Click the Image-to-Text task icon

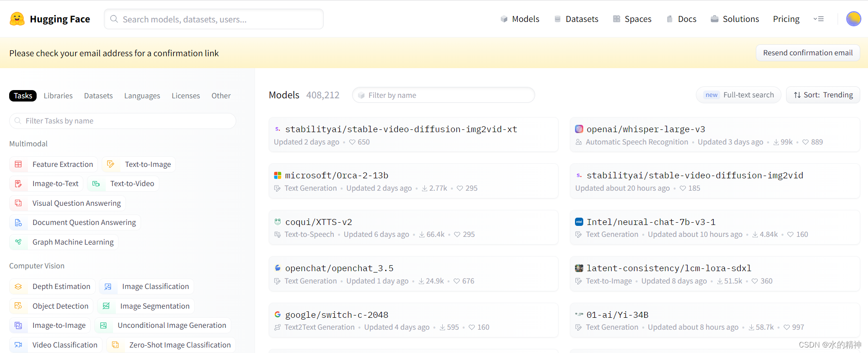(18, 183)
